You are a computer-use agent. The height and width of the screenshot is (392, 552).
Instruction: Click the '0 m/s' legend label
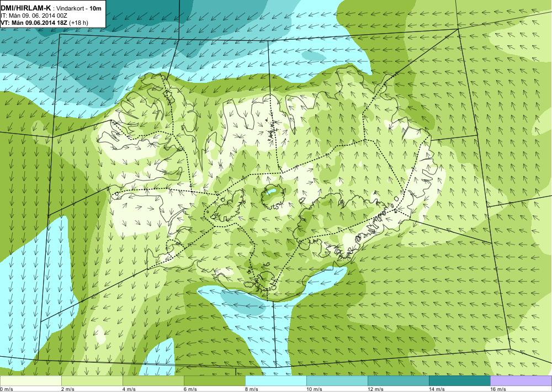[x=7, y=389]
